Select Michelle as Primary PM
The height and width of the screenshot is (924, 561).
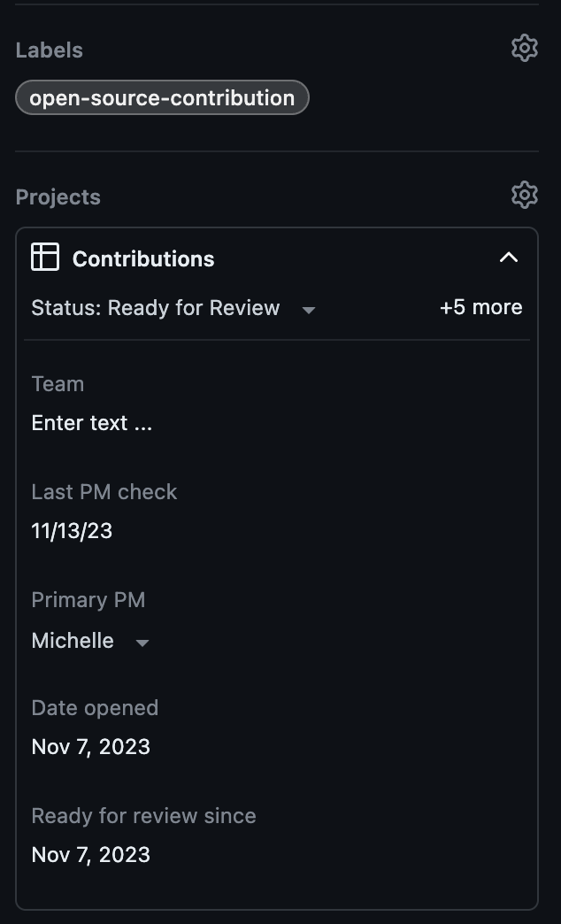click(x=73, y=641)
